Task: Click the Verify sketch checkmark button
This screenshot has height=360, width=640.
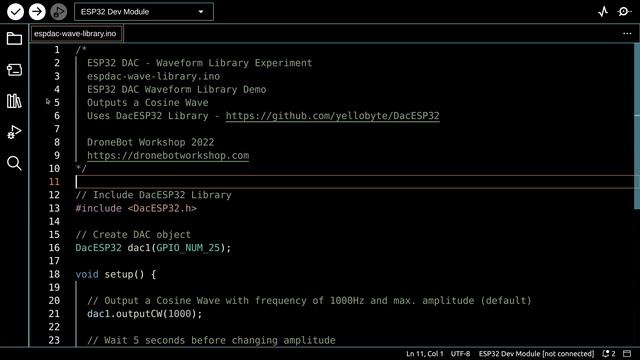Action: pos(15,11)
